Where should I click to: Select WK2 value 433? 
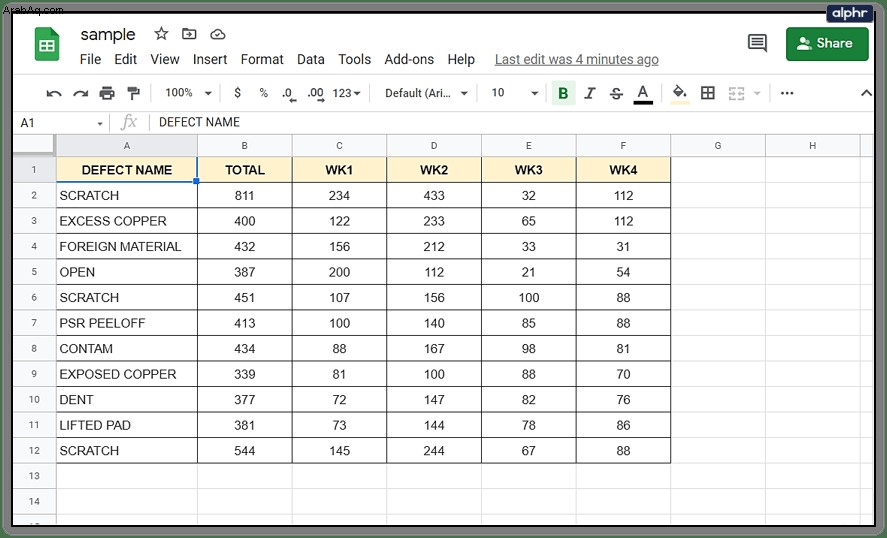tap(434, 196)
